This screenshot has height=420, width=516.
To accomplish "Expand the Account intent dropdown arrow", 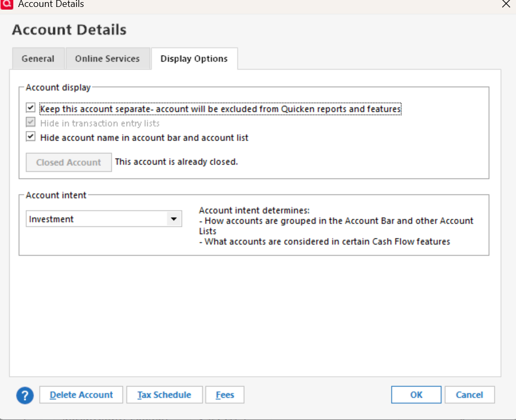I will pyautogui.click(x=173, y=219).
